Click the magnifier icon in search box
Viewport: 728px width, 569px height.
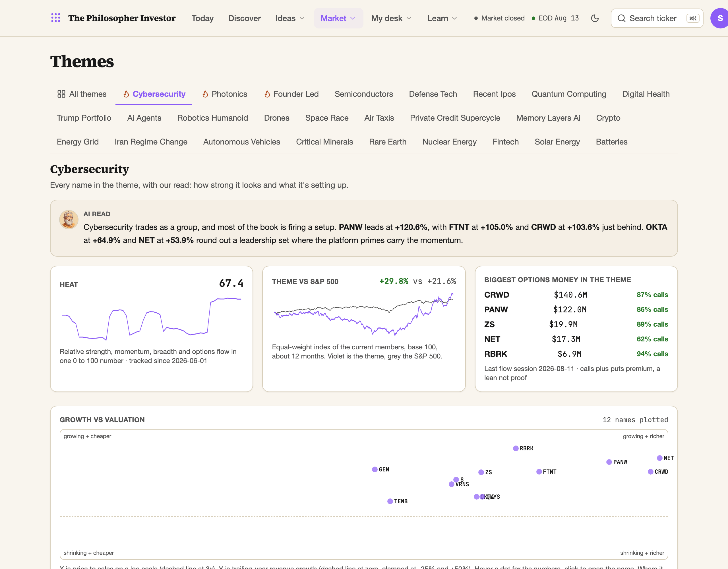tap(621, 18)
